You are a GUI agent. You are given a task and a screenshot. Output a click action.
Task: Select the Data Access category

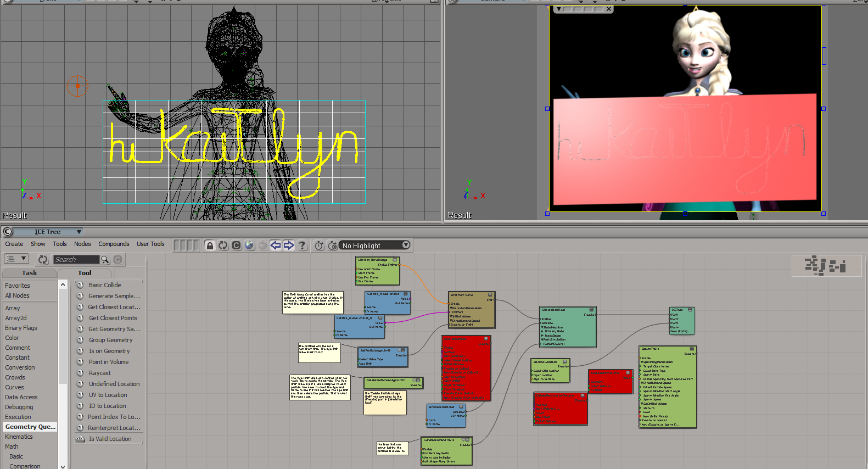click(x=21, y=397)
